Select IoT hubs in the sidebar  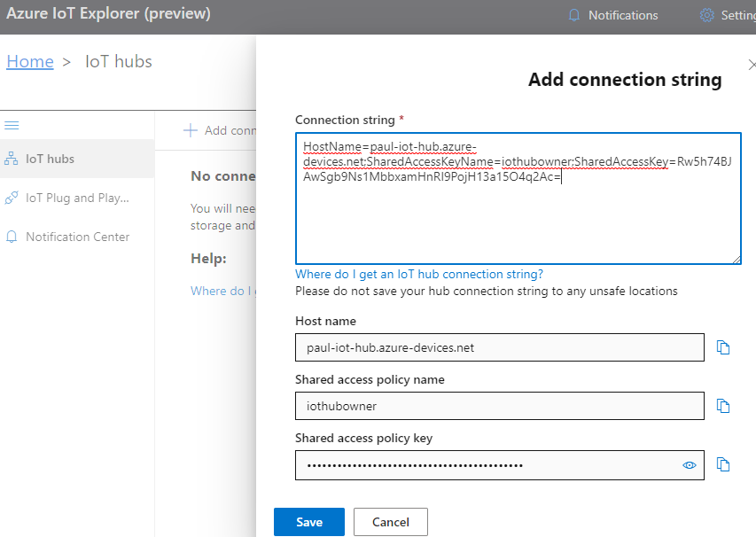pyautogui.click(x=77, y=159)
